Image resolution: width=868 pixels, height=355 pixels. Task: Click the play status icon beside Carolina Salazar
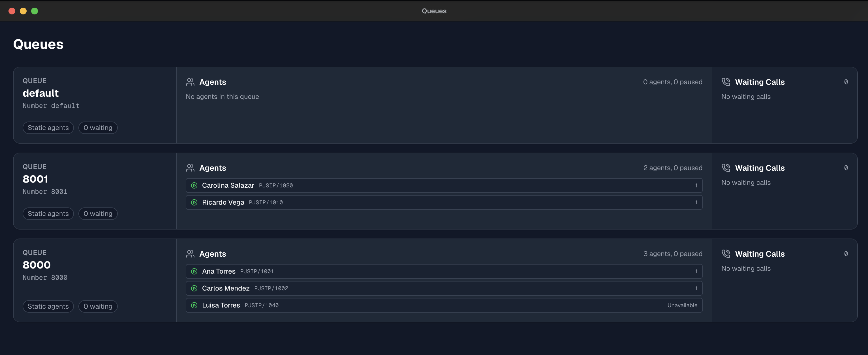pyautogui.click(x=194, y=185)
